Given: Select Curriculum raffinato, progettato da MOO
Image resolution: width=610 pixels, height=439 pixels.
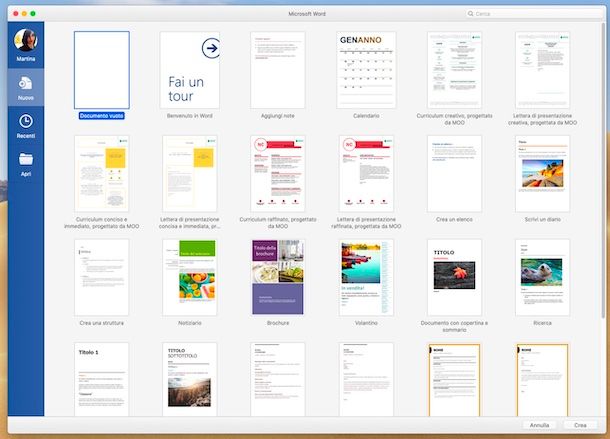Looking at the screenshot, I should point(278,174).
